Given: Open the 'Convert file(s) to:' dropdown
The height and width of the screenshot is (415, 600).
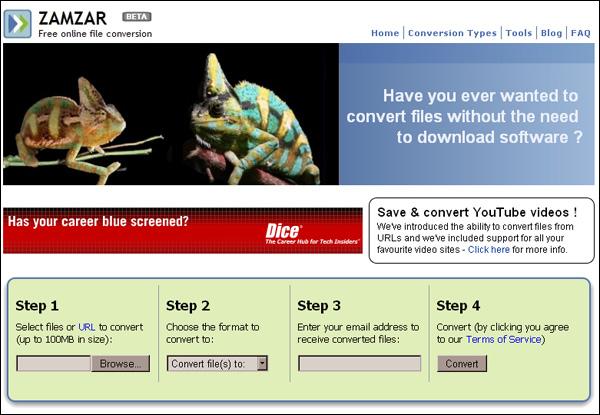Looking at the screenshot, I should point(217,363).
